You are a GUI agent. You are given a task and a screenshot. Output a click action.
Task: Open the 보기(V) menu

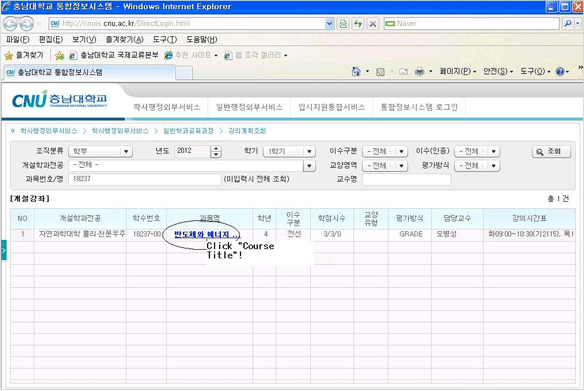click(x=84, y=39)
